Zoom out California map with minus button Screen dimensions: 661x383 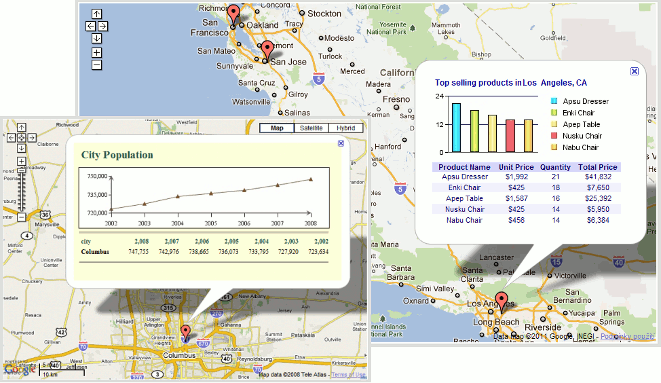point(97,65)
